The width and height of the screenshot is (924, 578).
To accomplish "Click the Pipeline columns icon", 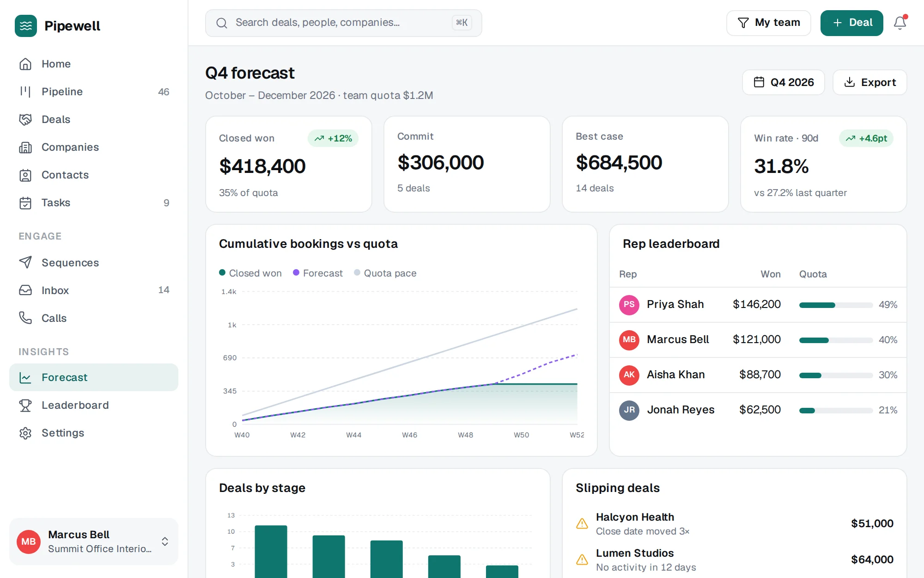I will click(x=25, y=92).
